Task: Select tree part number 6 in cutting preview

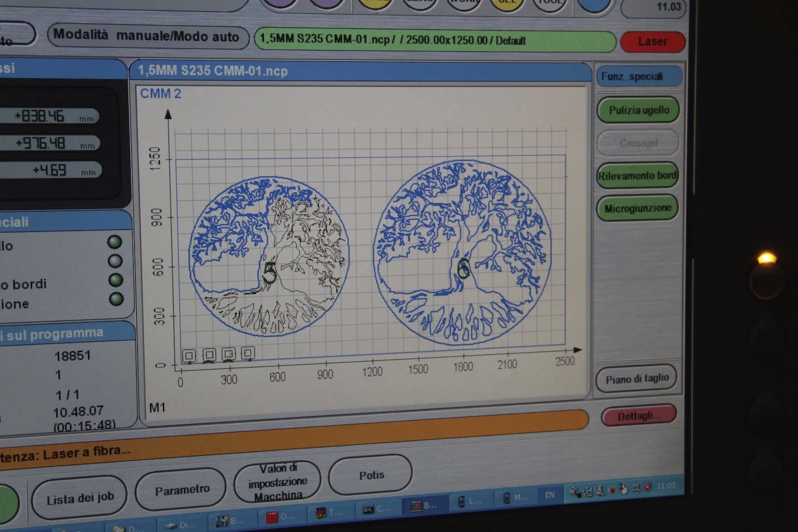Action: pyautogui.click(x=462, y=253)
